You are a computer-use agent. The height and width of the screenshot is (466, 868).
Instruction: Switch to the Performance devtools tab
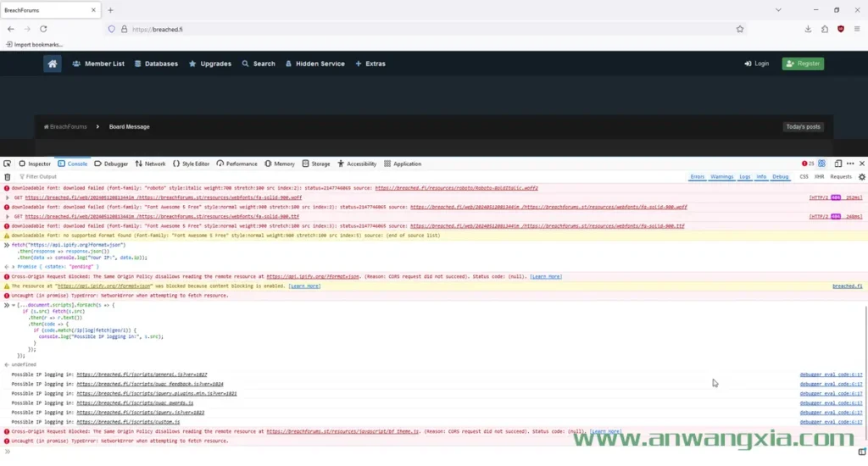click(x=237, y=164)
